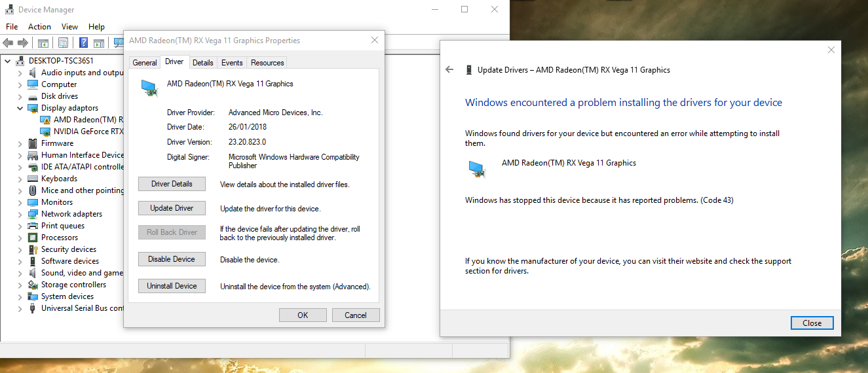Click the blue Help question mark toolbar icon
Screen dimensions: 868x373
pyautogui.click(x=84, y=43)
